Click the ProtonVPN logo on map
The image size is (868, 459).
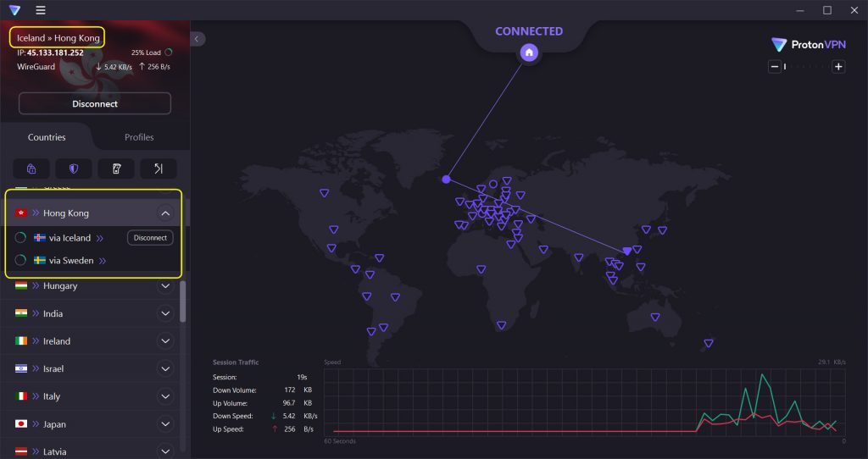coord(809,45)
